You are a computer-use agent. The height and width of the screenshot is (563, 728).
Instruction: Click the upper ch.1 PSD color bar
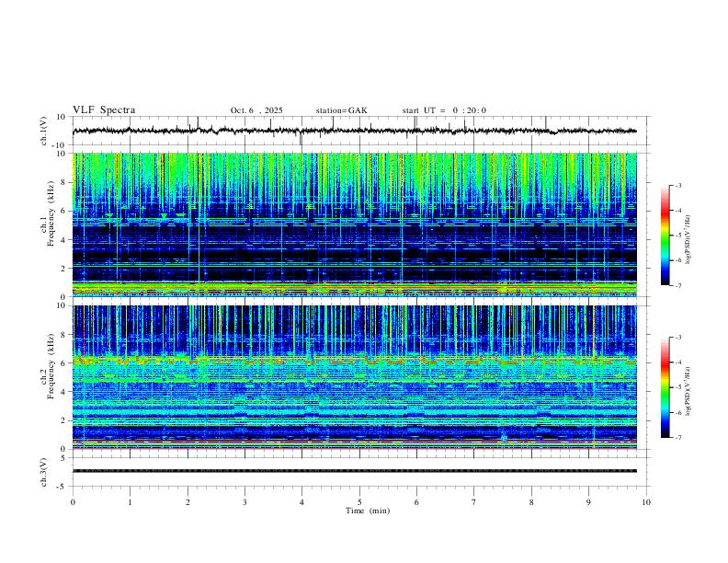(x=665, y=236)
